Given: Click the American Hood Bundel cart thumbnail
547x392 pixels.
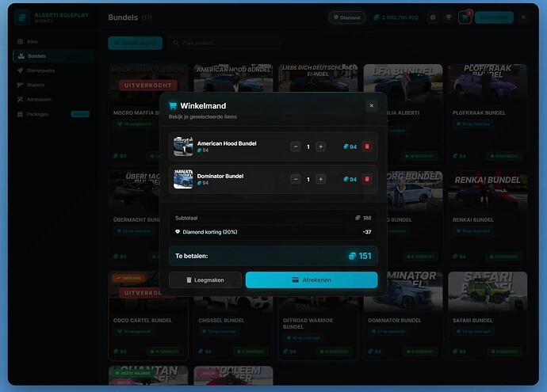Looking at the screenshot, I should 183,147.
